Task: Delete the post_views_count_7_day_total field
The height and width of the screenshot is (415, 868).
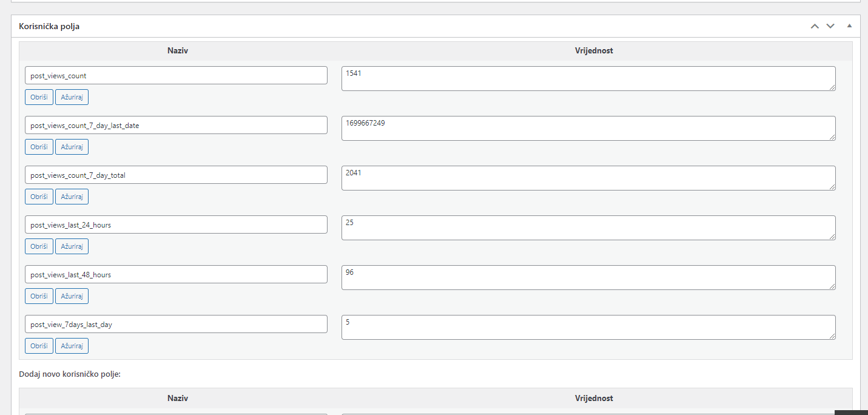Action: [39, 197]
